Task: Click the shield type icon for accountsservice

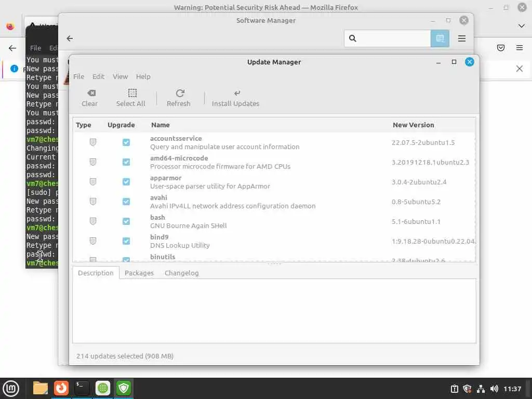Action: [93, 142]
